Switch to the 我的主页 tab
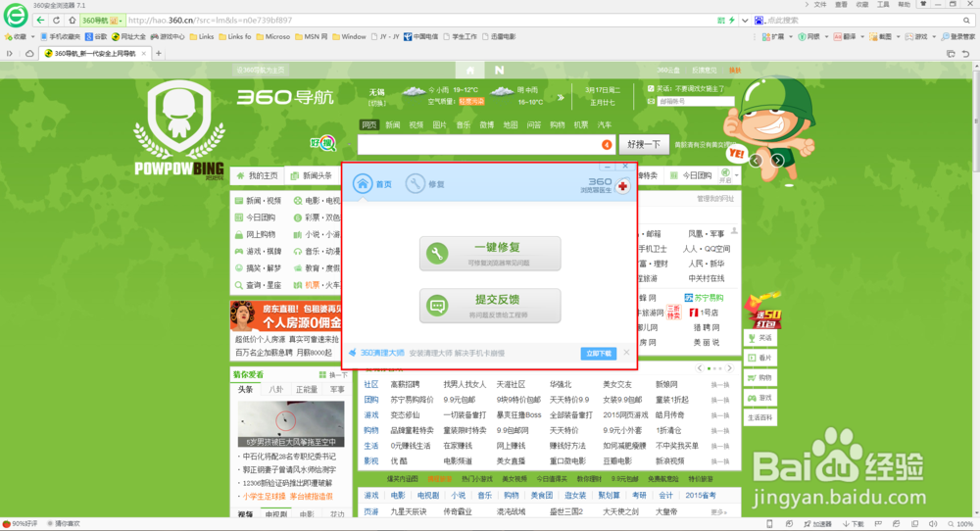Screen dimensions: 980x531 pyautogui.click(x=258, y=175)
